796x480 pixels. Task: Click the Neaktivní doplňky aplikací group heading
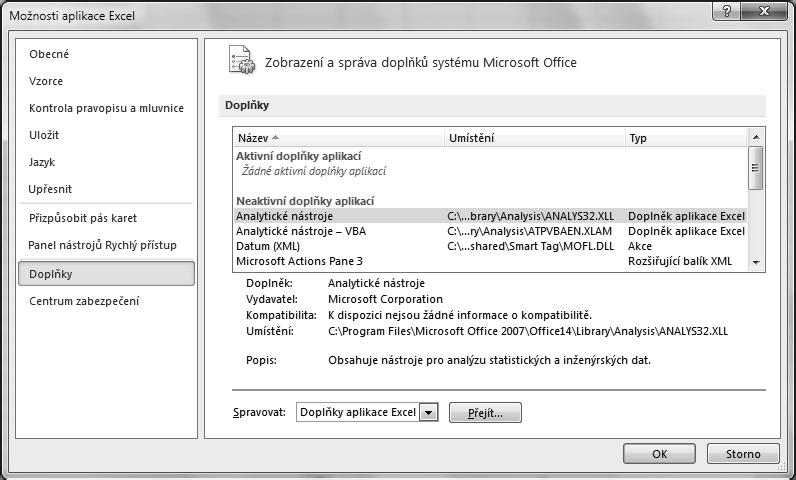coord(305,201)
